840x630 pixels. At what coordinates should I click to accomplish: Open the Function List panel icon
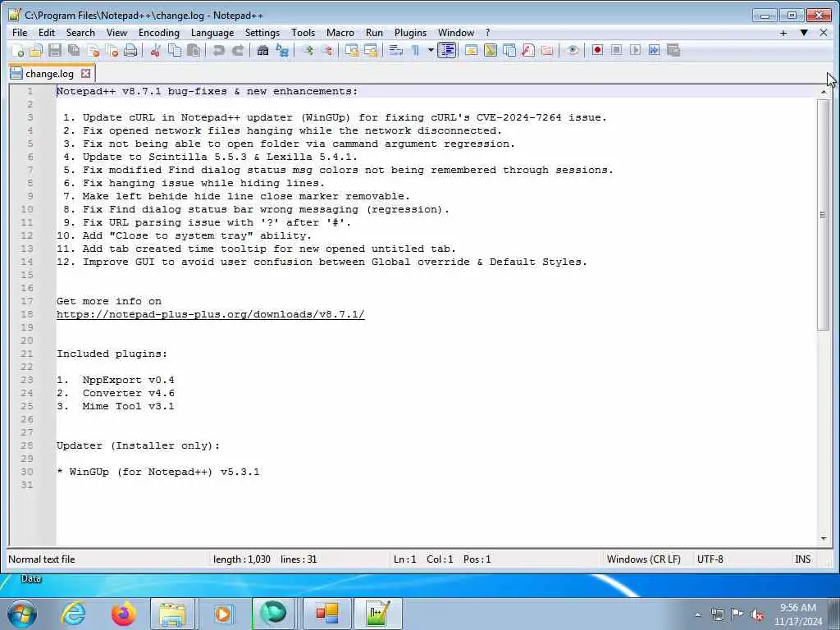pos(528,50)
